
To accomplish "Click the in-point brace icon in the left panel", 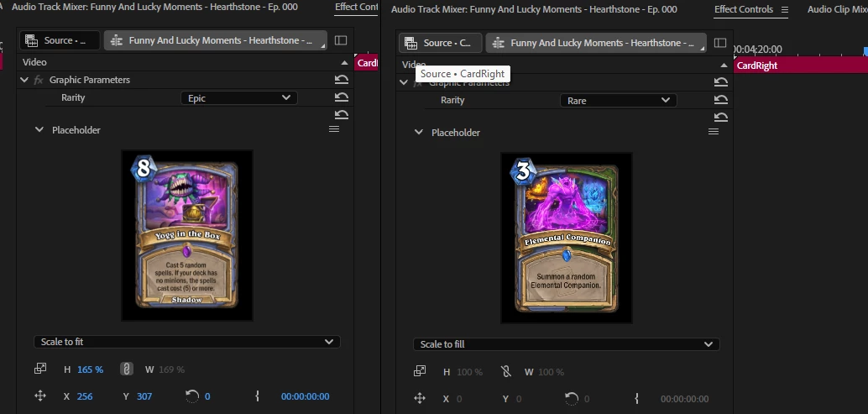I will click(257, 396).
